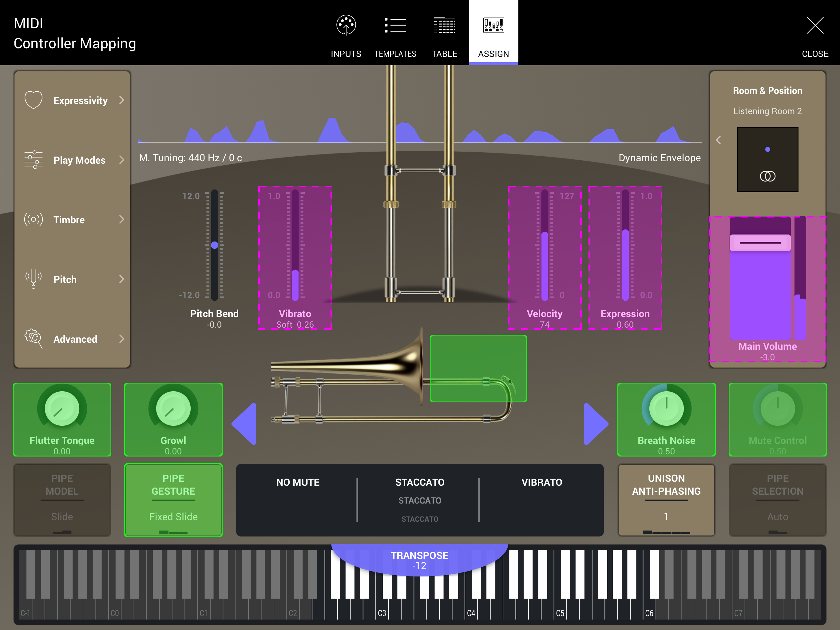Click the Dynamic Envelope label
The image size is (840, 630).
pyautogui.click(x=660, y=158)
